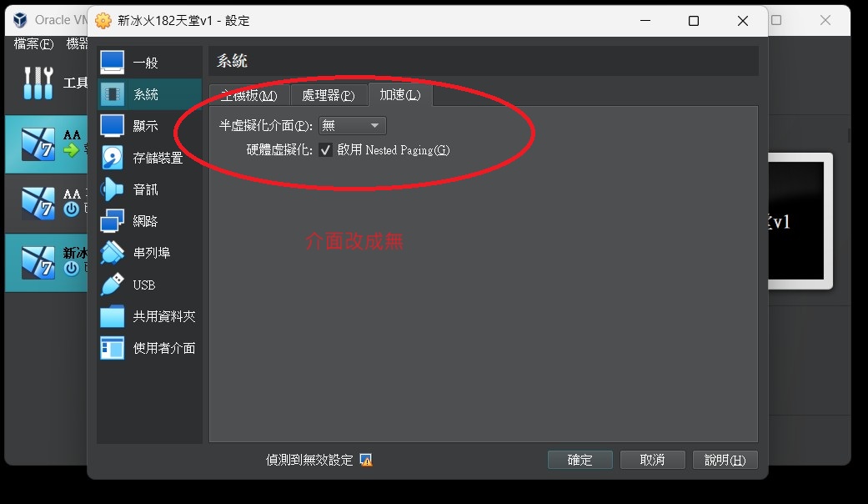Click the 說明 (Help) button
The image size is (868, 504).
[725, 460]
